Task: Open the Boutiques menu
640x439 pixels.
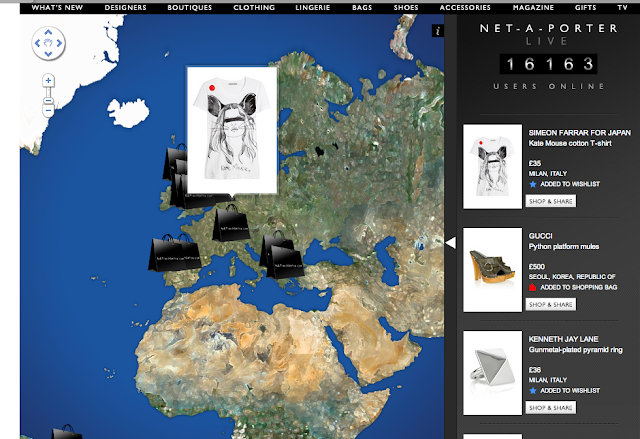Action: coord(189,7)
